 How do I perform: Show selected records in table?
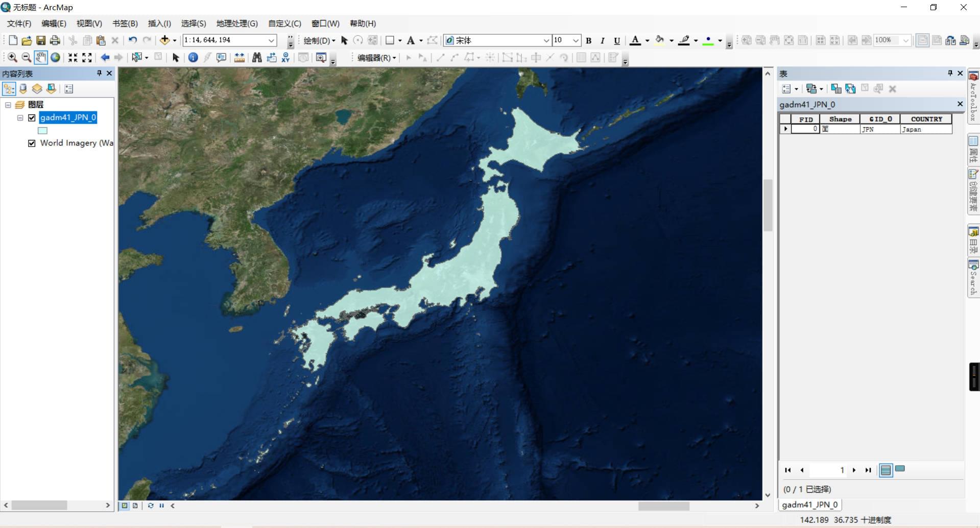(x=900, y=469)
